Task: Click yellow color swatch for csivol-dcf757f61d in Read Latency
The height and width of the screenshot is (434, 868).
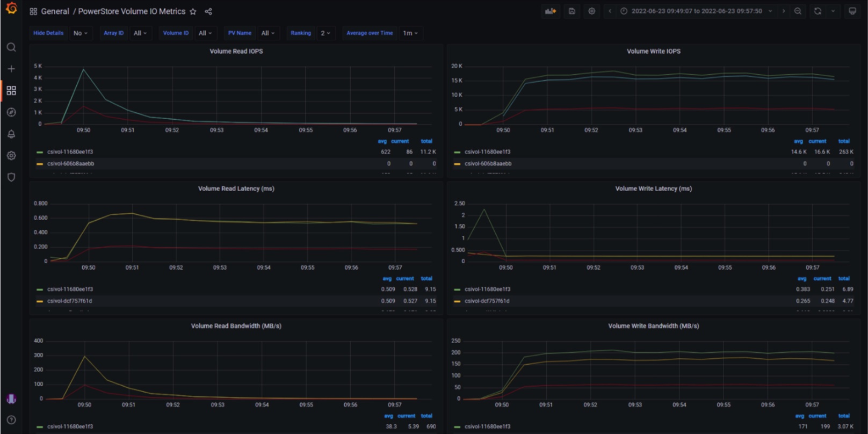Action: click(39, 301)
